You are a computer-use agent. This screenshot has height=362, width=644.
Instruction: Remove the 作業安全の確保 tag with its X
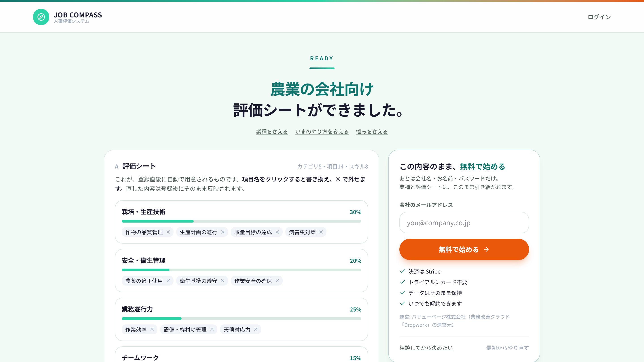coord(277,281)
